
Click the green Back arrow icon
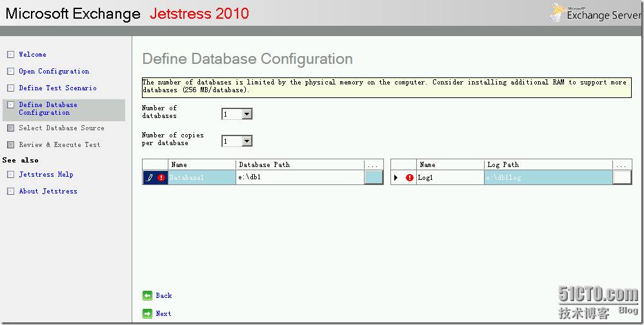147,295
